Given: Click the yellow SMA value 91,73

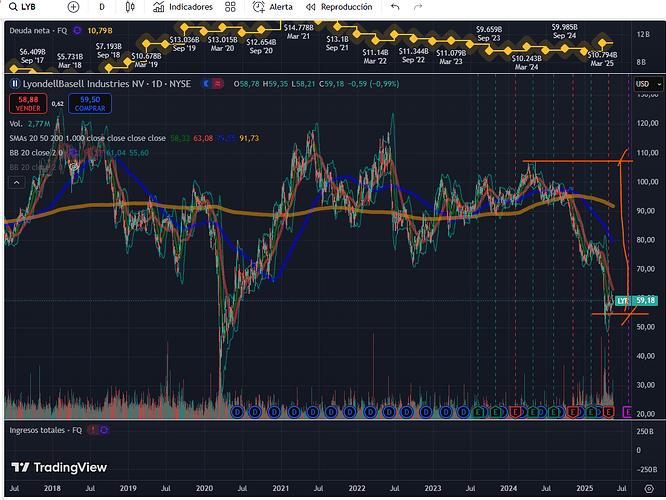Looking at the screenshot, I should pyautogui.click(x=249, y=138).
